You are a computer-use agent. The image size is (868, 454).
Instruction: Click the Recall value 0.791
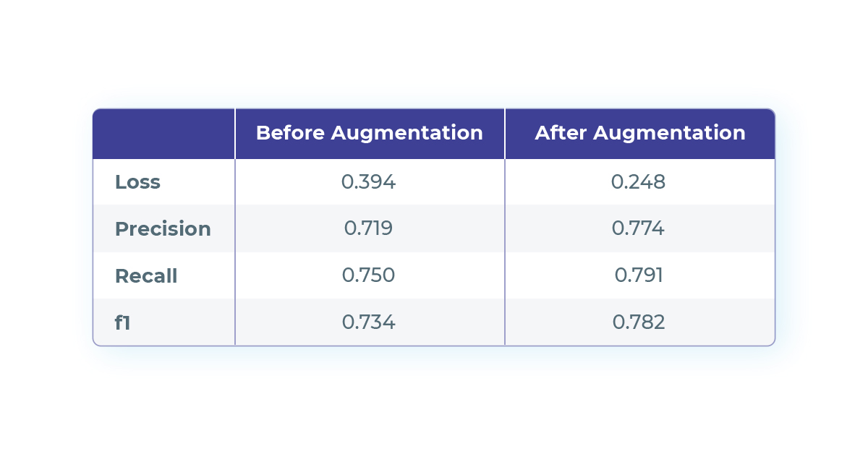tap(639, 275)
